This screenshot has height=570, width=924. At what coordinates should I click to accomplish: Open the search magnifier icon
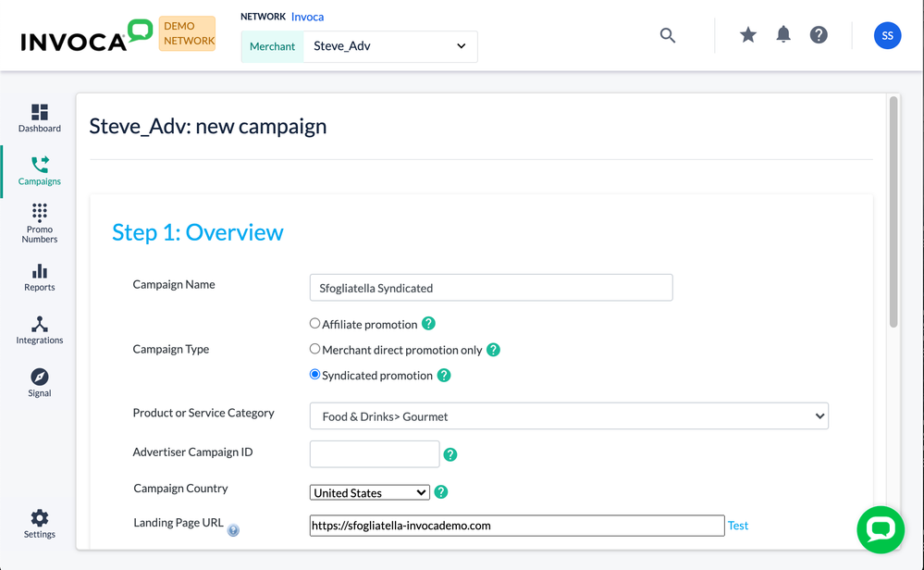point(668,35)
